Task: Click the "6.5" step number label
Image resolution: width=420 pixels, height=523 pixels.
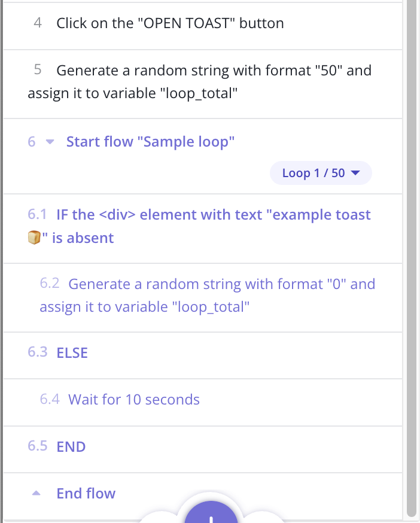Action: [38, 446]
